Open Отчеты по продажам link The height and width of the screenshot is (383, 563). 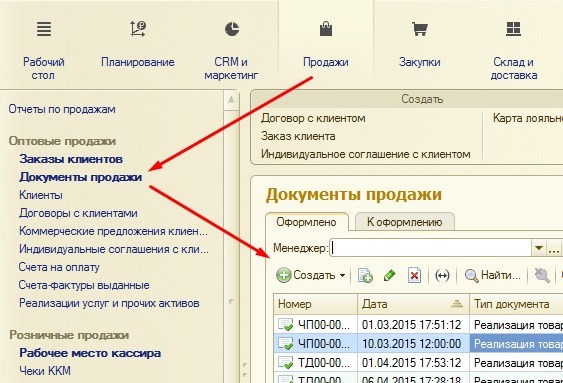[62, 109]
